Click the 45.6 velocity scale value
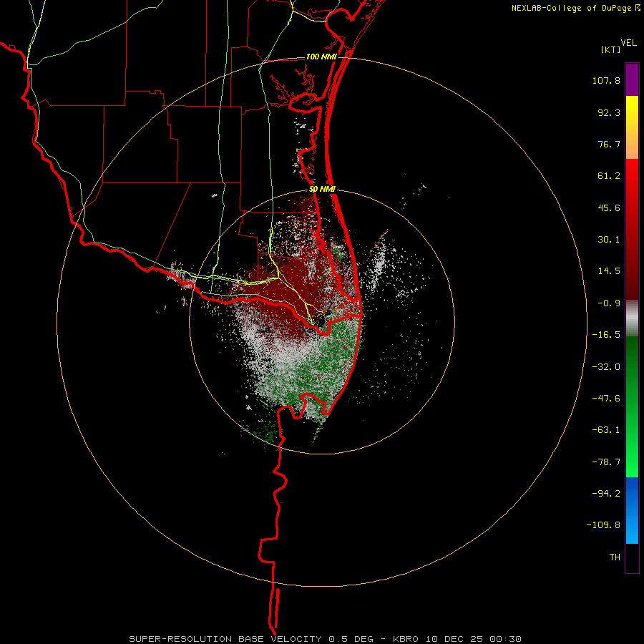Viewport: 644px width, 644px height. [x=609, y=208]
